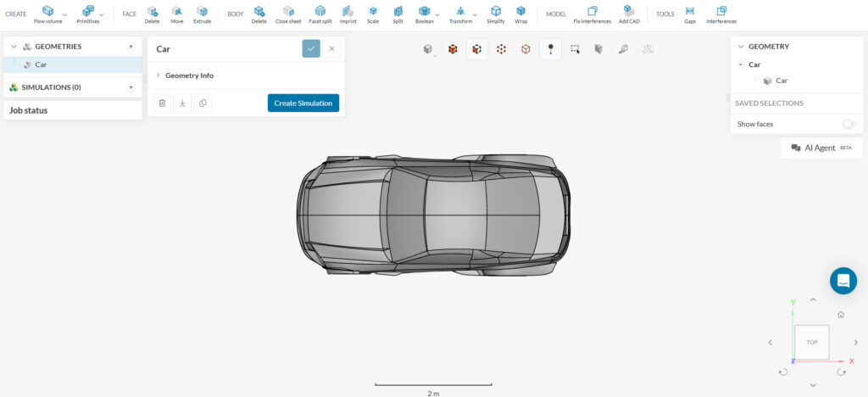
Task: Rotate view down with bottom chevron
Action: coord(813,385)
